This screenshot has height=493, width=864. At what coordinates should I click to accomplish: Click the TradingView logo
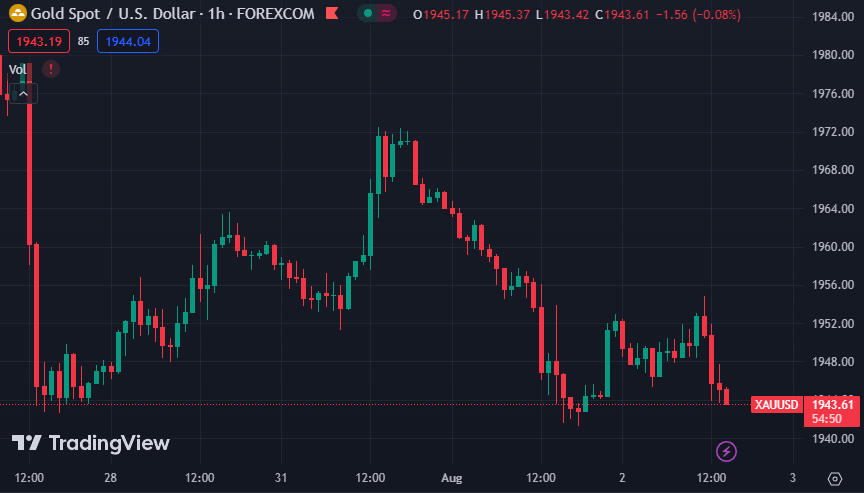pos(91,443)
